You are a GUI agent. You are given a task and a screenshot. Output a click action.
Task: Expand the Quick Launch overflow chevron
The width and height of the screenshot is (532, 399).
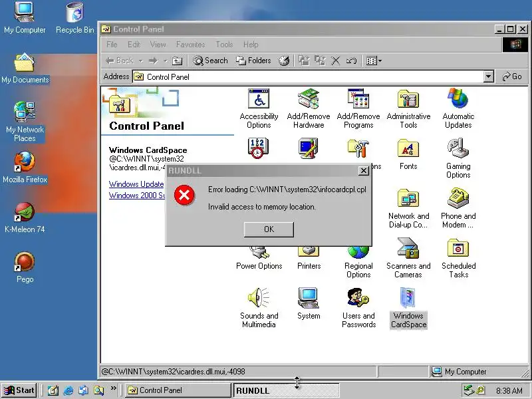pos(113,388)
